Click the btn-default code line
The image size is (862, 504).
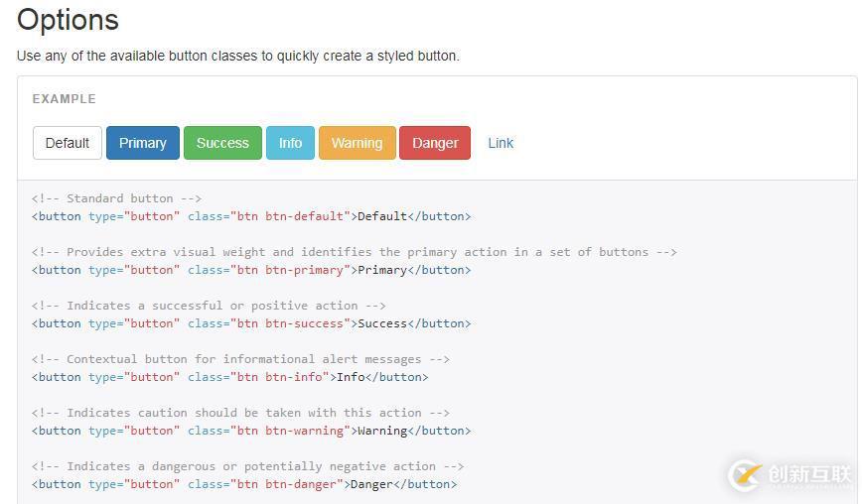pyautogui.click(x=251, y=216)
